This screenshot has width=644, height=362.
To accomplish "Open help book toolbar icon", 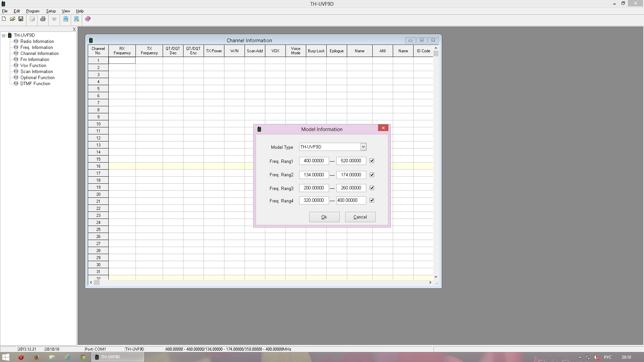I will 88,19.
